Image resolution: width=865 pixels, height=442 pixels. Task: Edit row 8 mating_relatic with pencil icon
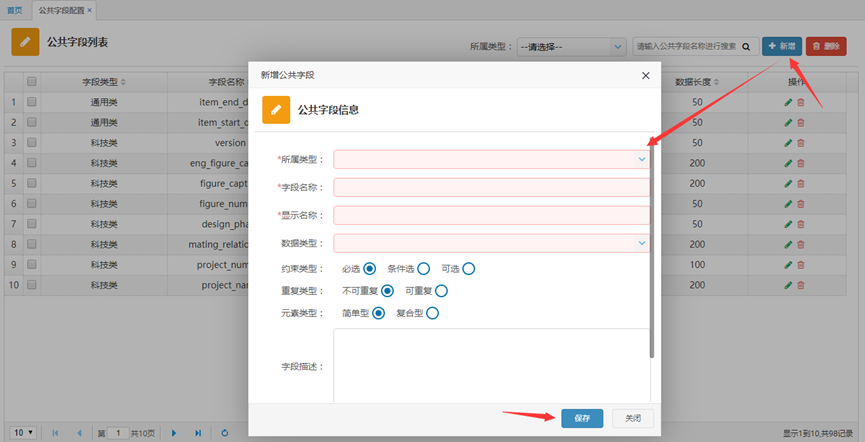tap(788, 244)
